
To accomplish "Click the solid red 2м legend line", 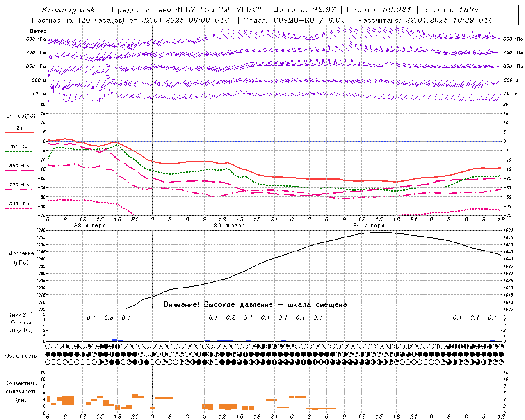I will [19, 132].
